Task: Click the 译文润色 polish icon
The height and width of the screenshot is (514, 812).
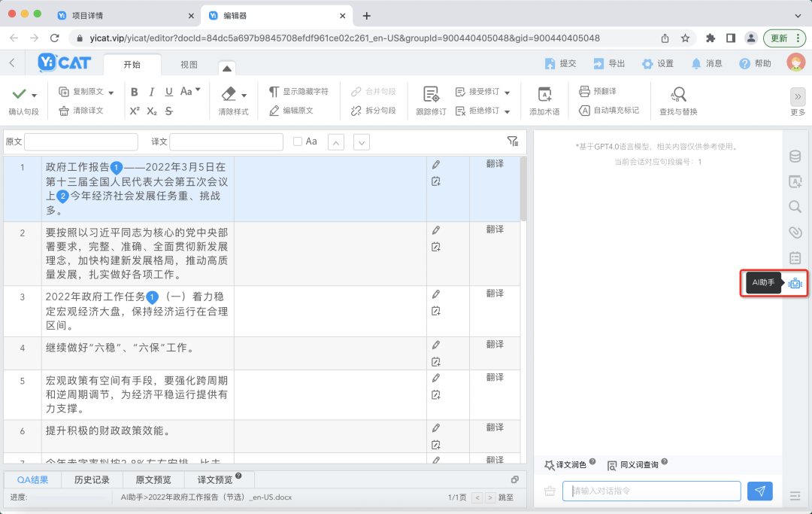Action: (x=553, y=464)
